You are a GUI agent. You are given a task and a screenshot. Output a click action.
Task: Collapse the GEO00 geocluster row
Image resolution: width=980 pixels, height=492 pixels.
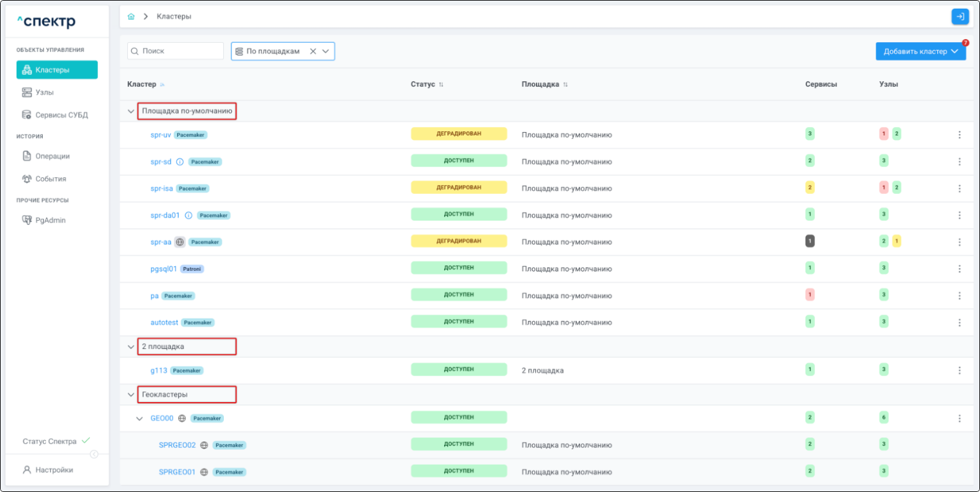tap(140, 419)
